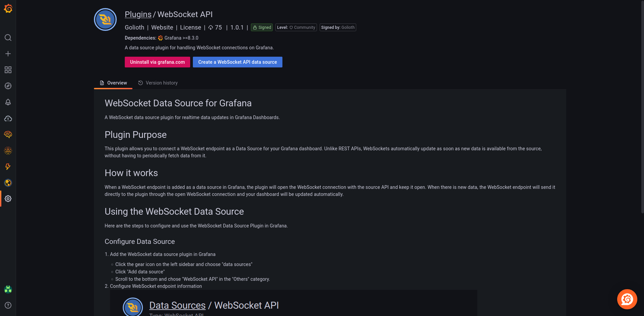Open the Search magnifier in the sidebar

(x=8, y=38)
